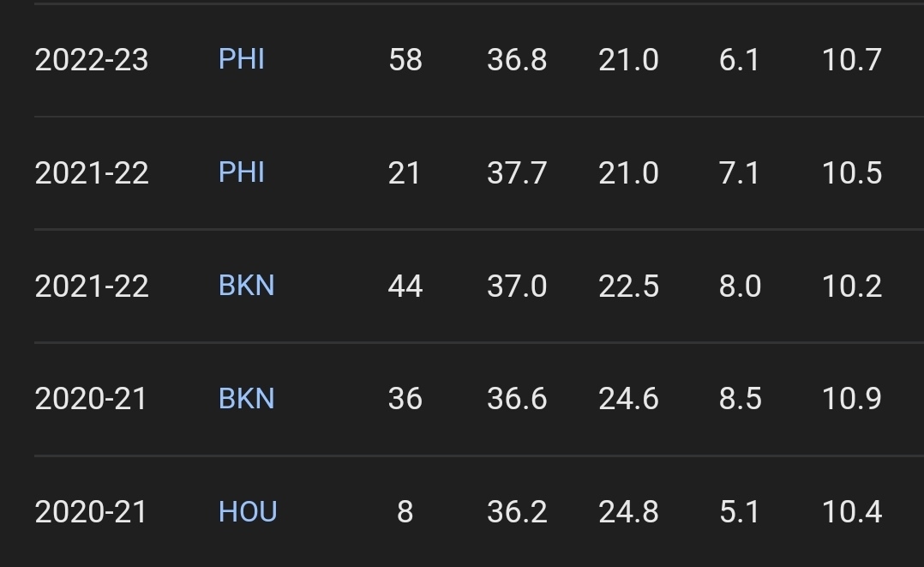
Task: Select the 2020-21 season cell beside HOU
Action: 91,513
